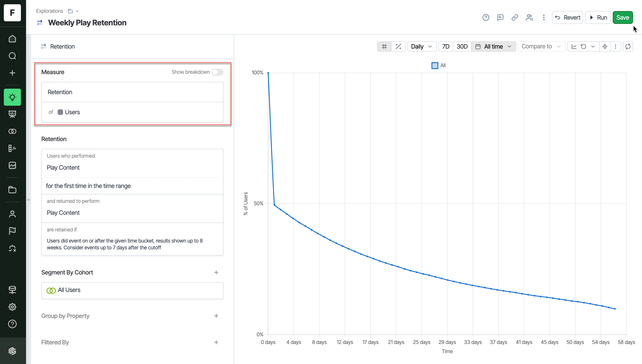Open the chart image sidebar icon
642x364 pixels.
tap(12, 165)
